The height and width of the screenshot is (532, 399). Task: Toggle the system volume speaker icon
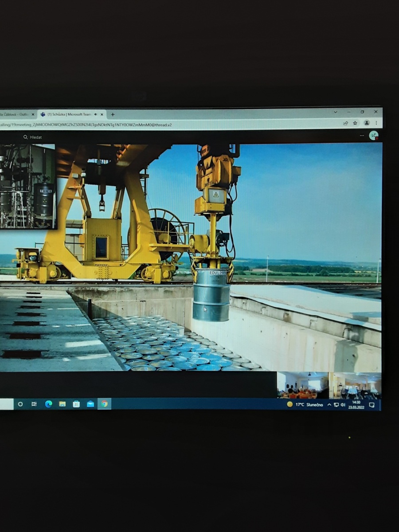coord(343,405)
